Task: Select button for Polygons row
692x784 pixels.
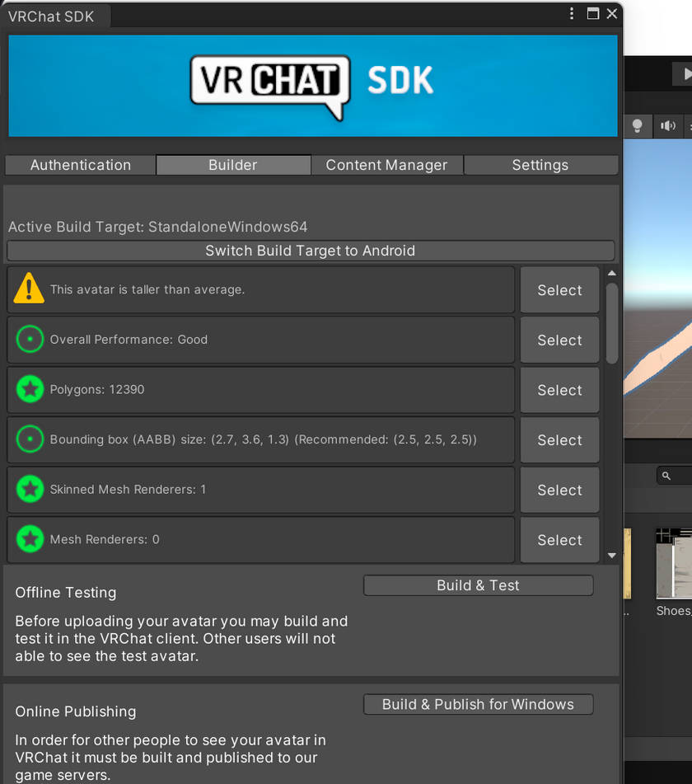Action: 559,390
